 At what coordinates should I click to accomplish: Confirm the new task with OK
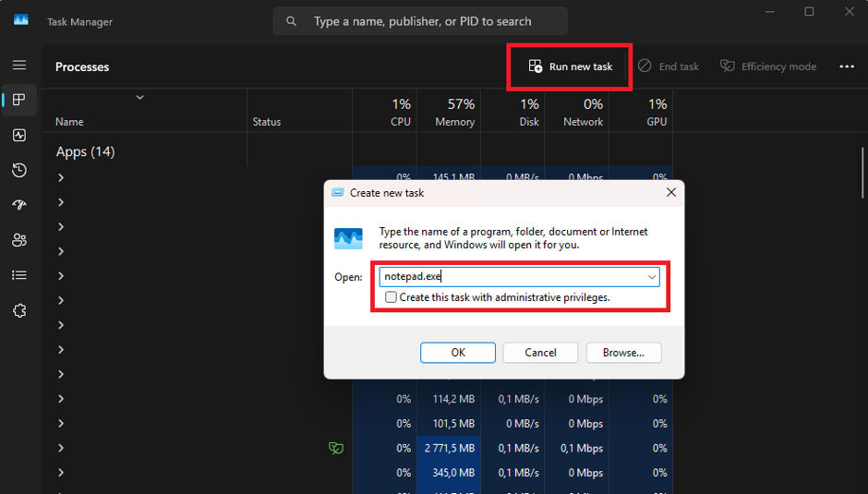click(x=458, y=352)
